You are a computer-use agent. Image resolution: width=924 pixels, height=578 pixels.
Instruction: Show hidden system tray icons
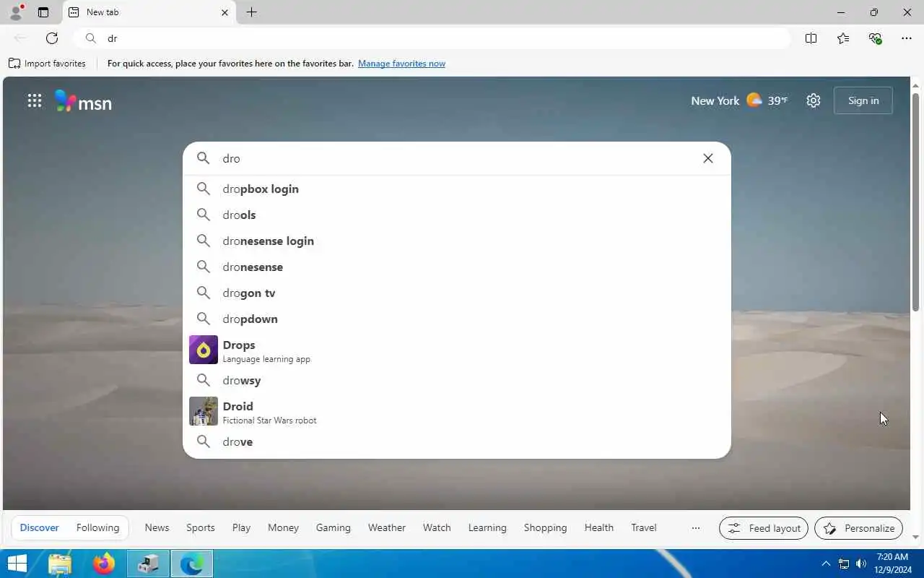click(x=826, y=564)
